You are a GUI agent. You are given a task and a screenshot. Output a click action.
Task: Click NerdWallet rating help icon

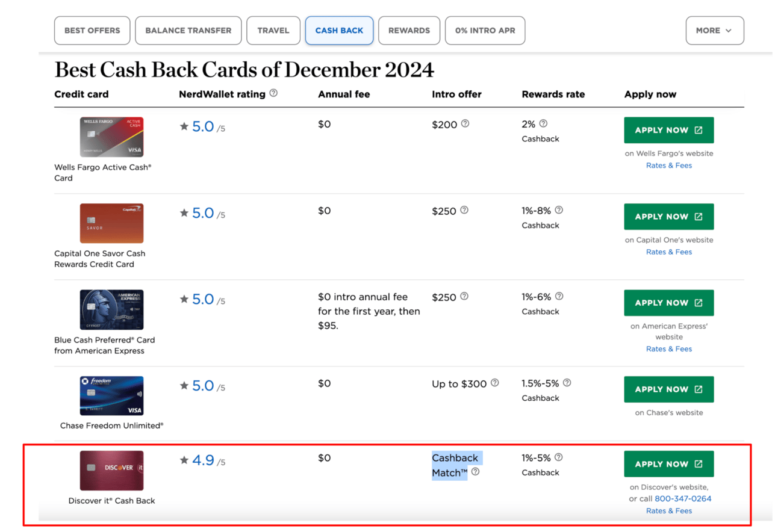(273, 93)
